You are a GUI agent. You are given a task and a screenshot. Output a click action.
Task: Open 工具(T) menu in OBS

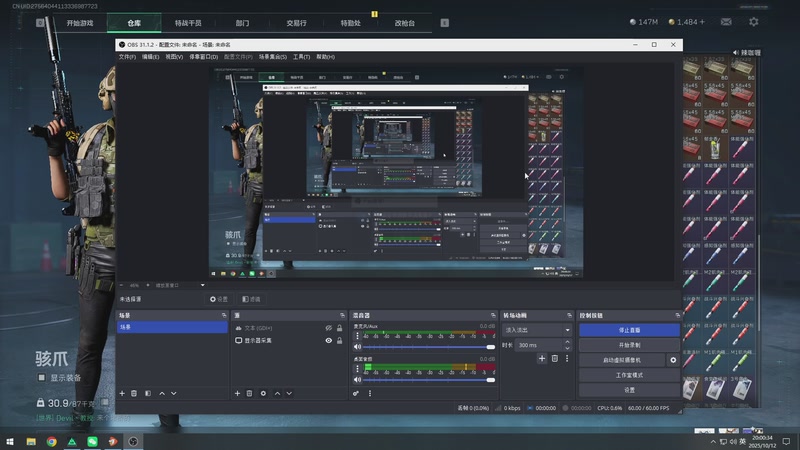pos(301,57)
